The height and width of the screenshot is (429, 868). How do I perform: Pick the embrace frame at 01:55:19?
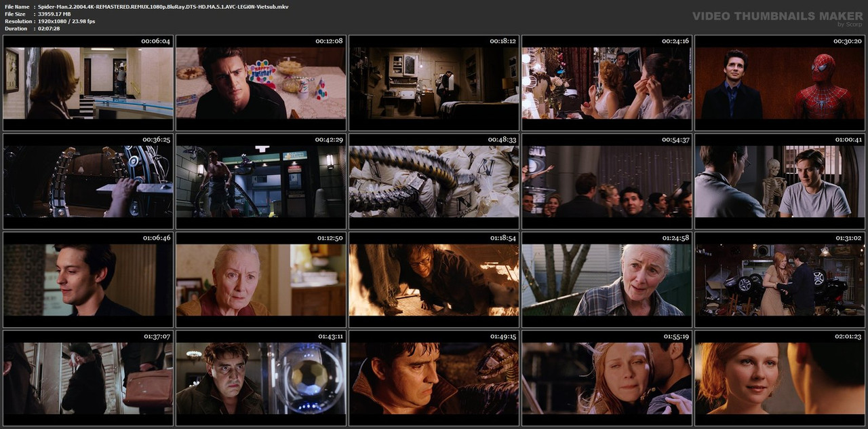(607, 378)
